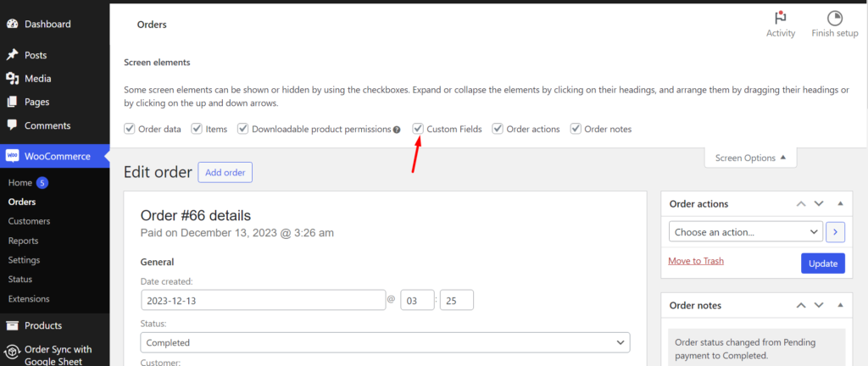Viewport: 868px width, 366px height.
Task: Uncheck the Order notes checkbox
Action: click(x=576, y=129)
